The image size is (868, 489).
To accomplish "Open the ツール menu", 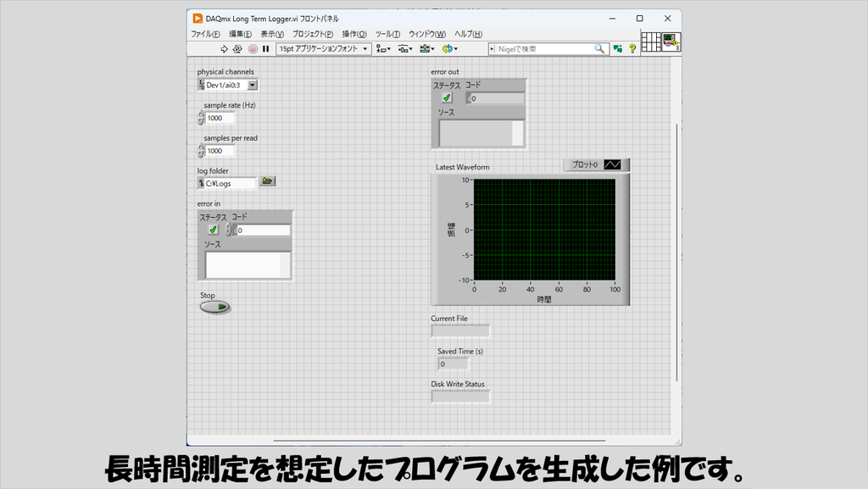I will pyautogui.click(x=387, y=34).
